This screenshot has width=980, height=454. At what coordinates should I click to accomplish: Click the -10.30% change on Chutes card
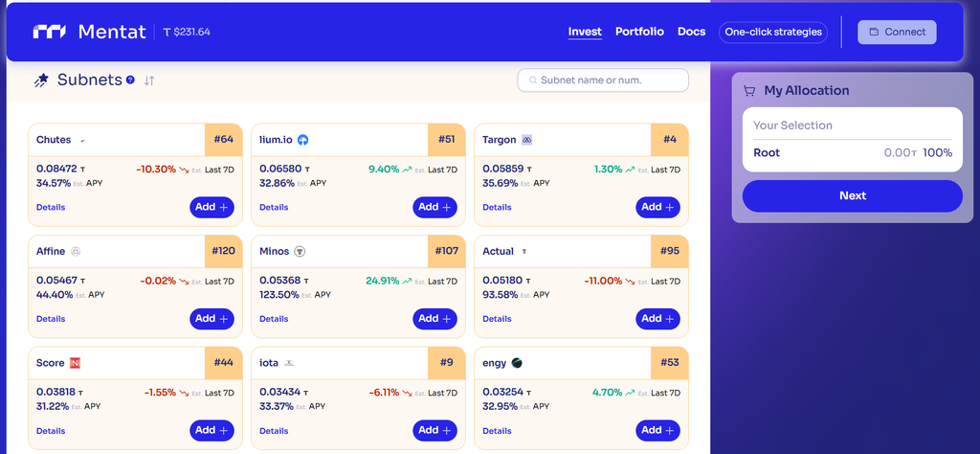(156, 169)
